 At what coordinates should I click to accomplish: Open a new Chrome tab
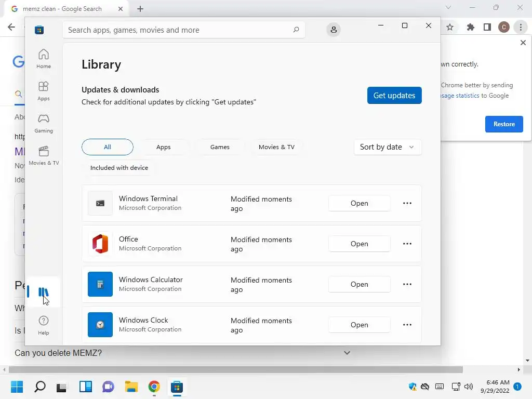tap(140, 9)
